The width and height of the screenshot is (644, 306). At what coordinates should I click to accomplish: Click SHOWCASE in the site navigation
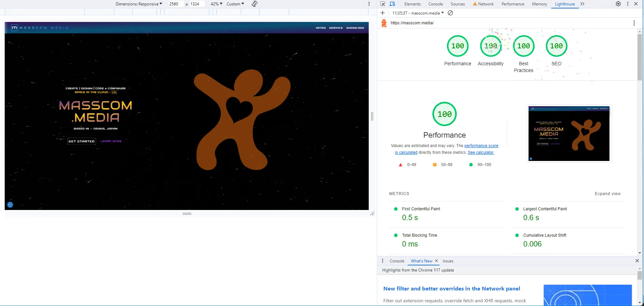(x=355, y=28)
